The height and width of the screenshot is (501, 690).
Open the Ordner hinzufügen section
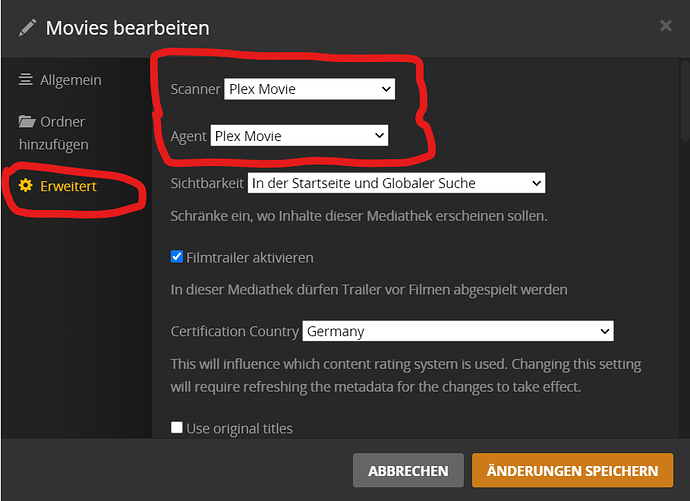[x=54, y=133]
